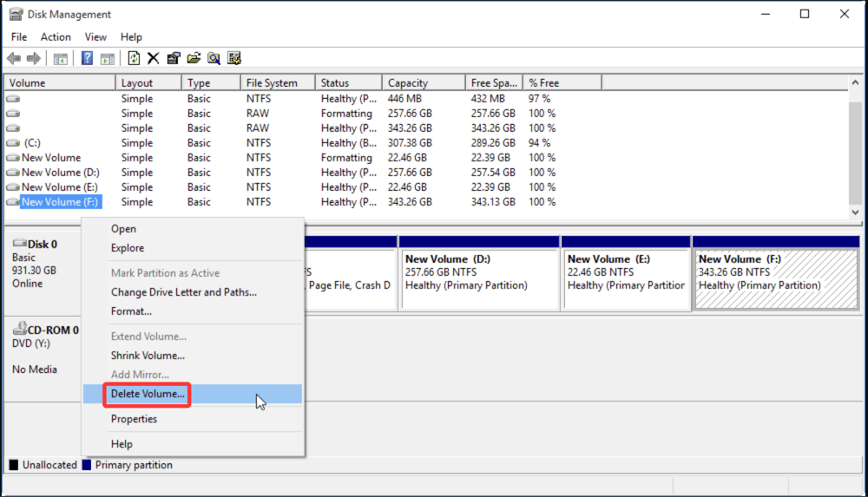Click the volume list scrollbar thumb
The width and height of the screenshot is (868, 497).
pos(855,153)
